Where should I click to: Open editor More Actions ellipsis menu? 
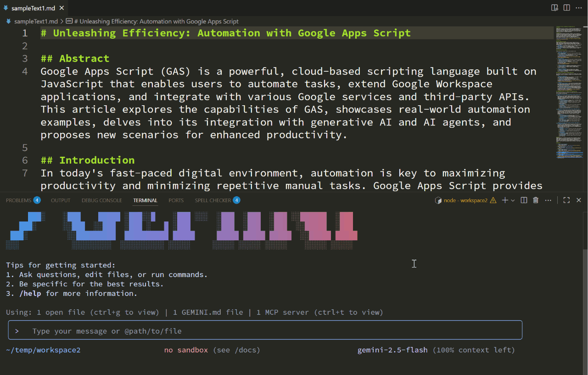click(x=579, y=8)
